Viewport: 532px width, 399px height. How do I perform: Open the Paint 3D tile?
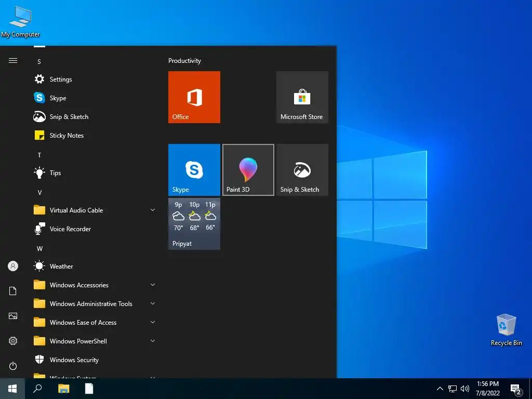(248, 170)
